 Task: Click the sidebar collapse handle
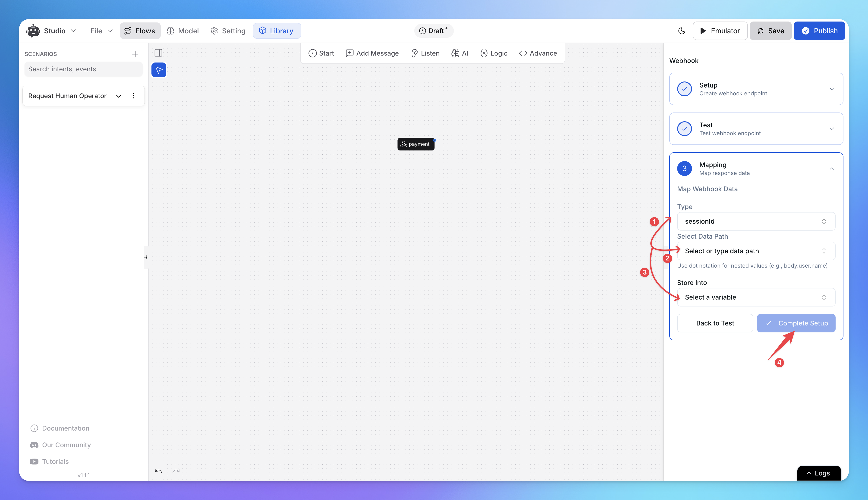(146, 257)
